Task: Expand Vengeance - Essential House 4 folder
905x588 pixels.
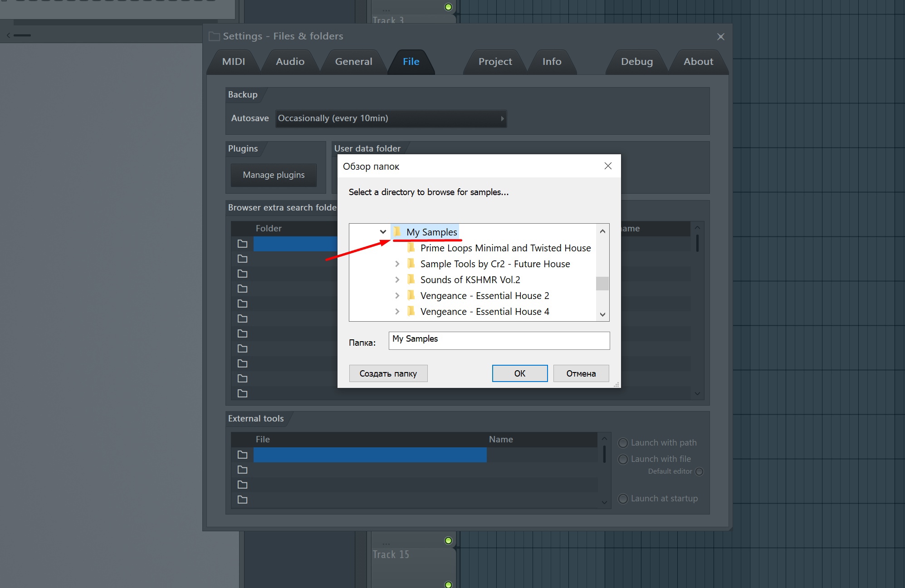Action: (397, 311)
